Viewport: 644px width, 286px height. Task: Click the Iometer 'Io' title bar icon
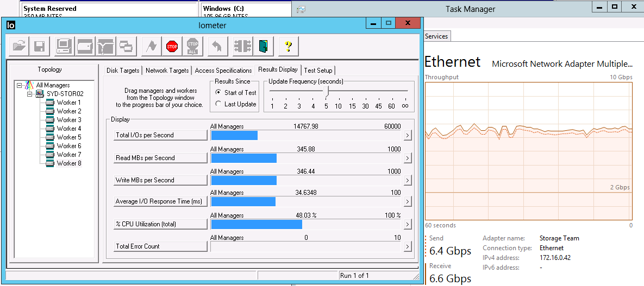[11, 25]
